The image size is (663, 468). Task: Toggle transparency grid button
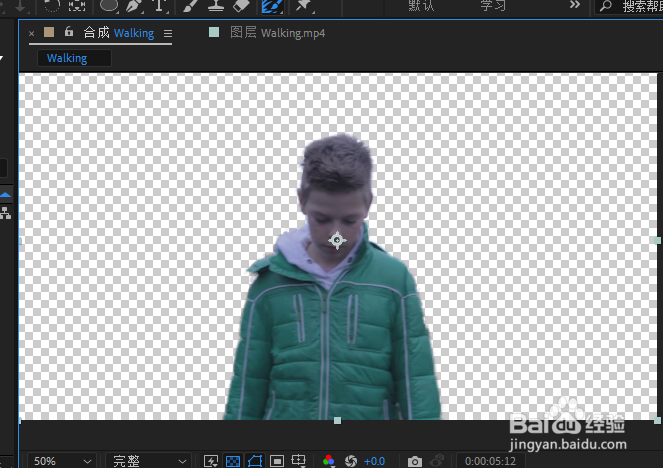(x=233, y=461)
